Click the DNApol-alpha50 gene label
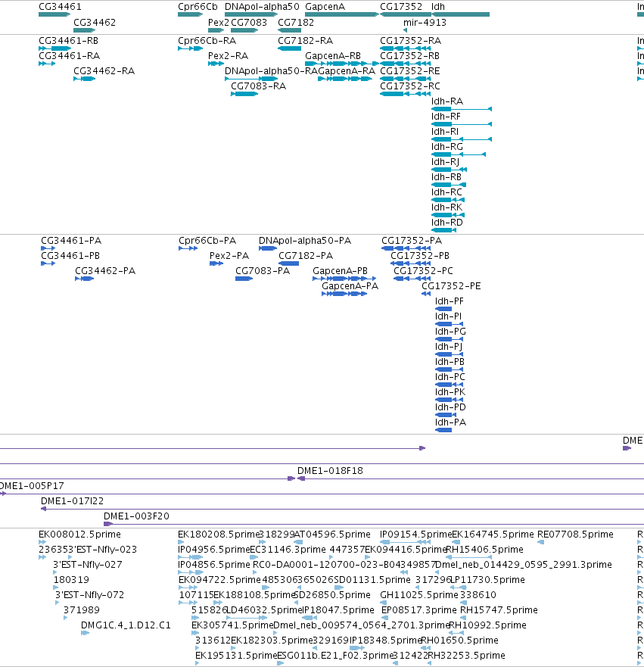The width and height of the screenshot is (644, 667). pyautogui.click(x=262, y=7)
